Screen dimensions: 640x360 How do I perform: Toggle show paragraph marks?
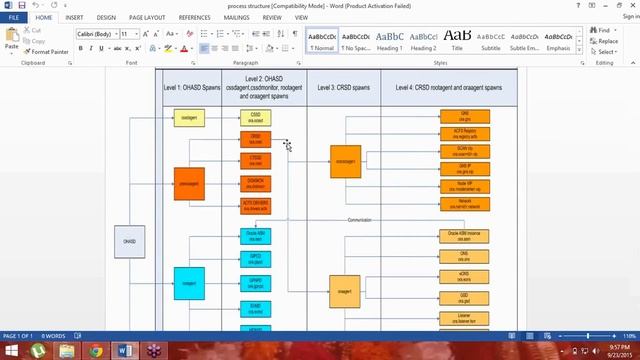(295, 34)
